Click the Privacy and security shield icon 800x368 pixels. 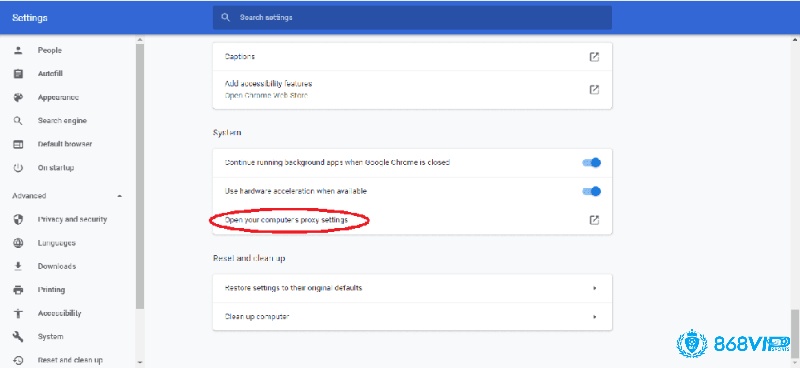point(18,219)
